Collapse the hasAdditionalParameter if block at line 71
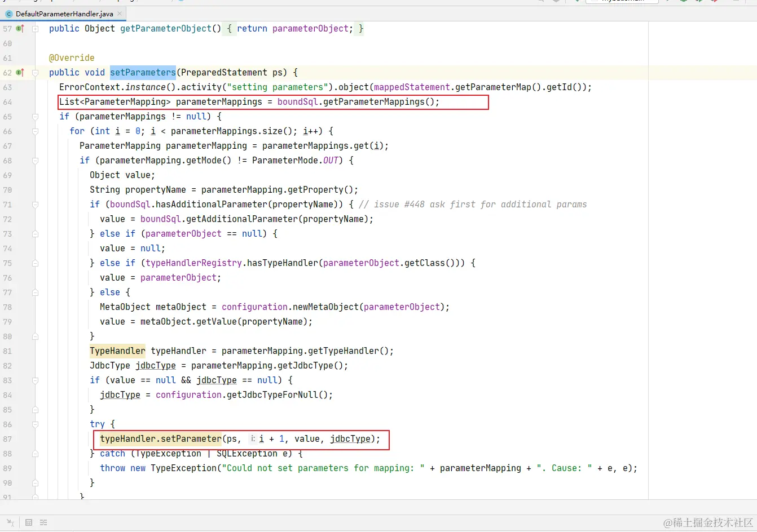The height and width of the screenshot is (532, 757). 36,204
